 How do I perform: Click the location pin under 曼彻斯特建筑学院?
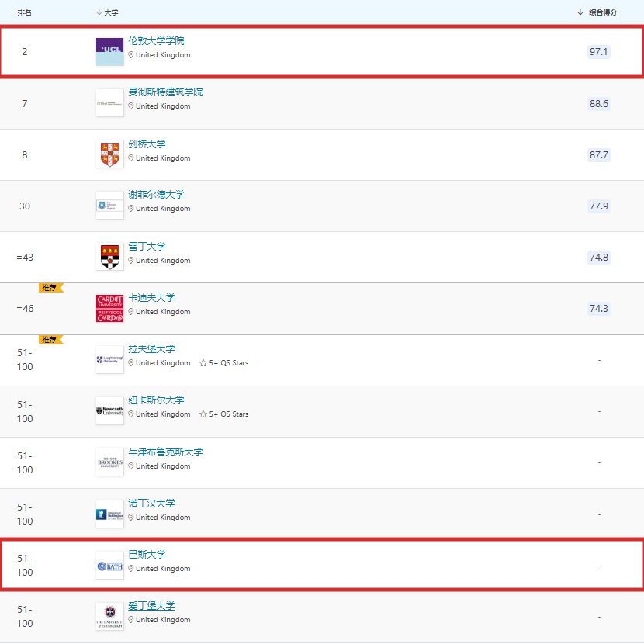click(x=131, y=106)
